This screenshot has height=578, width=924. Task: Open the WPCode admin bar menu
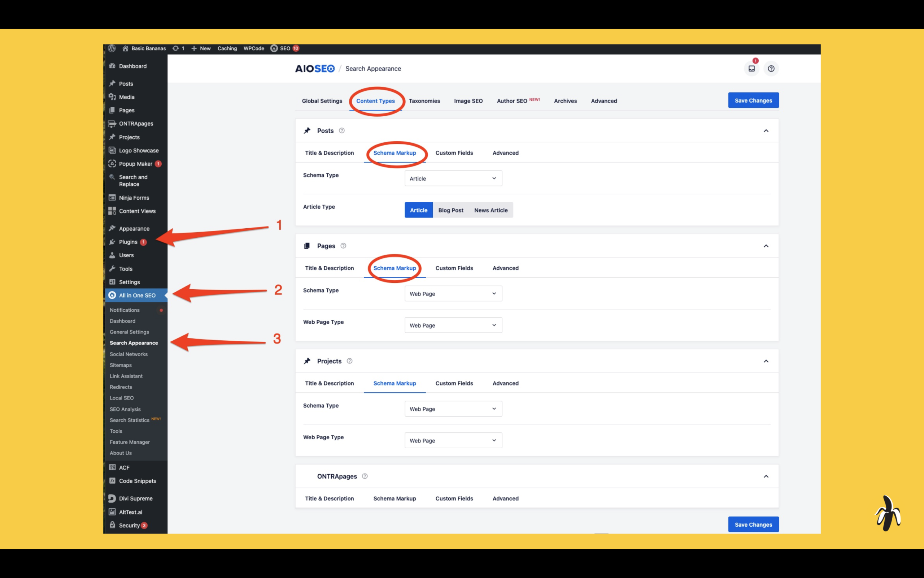254,48
